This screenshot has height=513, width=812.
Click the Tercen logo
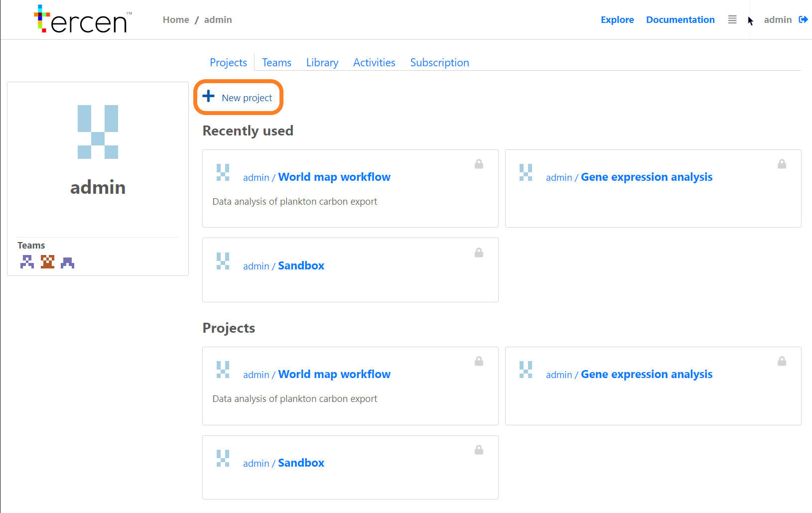pyautogui.click(x=83, y=19)
